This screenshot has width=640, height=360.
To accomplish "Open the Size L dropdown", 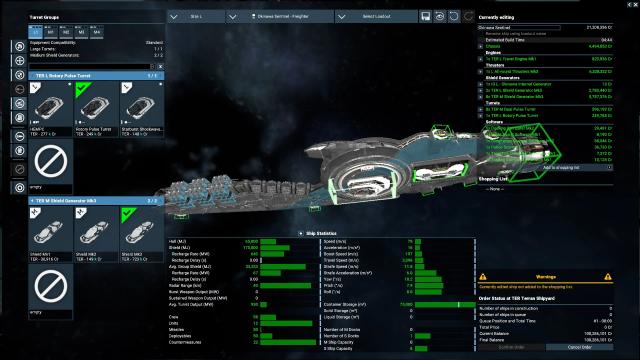I will (x=196, y=17).
